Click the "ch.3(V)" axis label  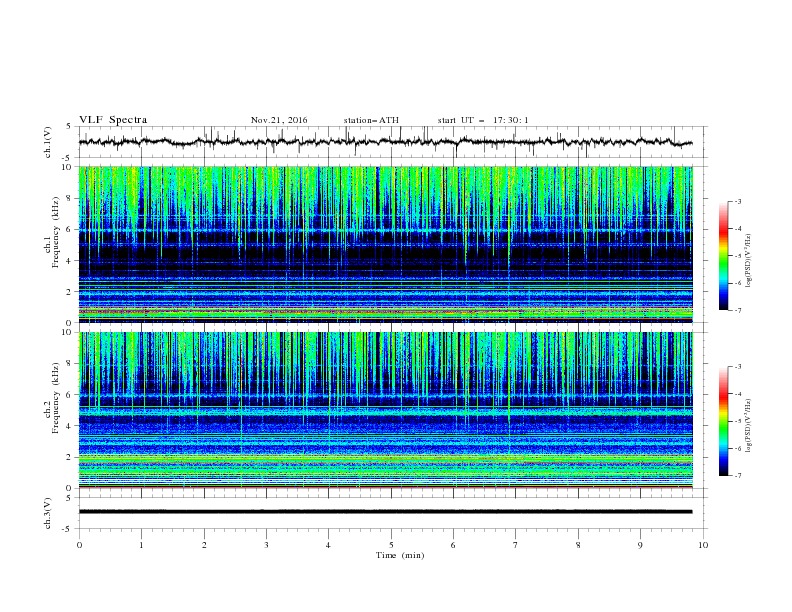coord(48,513)
